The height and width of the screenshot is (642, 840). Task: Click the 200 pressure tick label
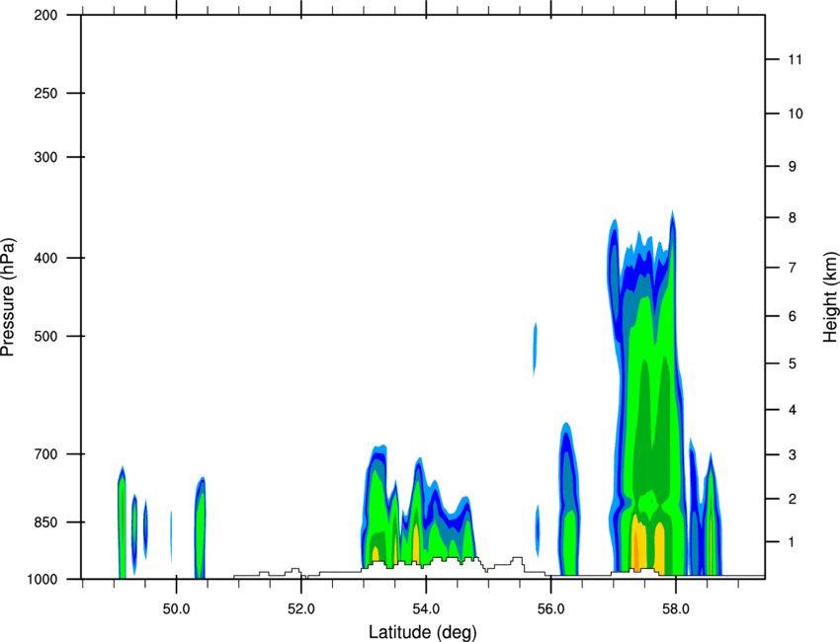click(x=45, y=15)
